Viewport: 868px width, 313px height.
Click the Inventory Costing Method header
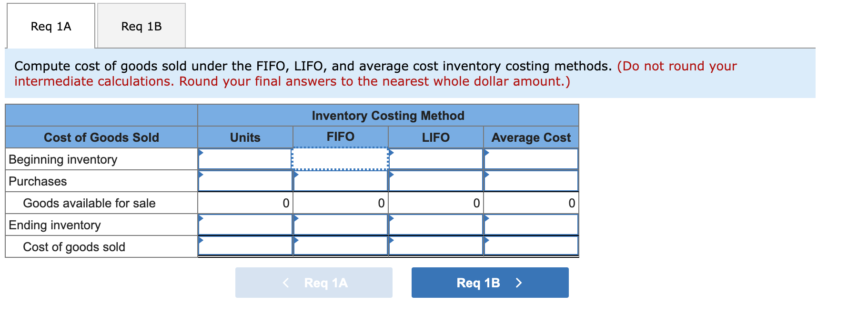[388, 116]
